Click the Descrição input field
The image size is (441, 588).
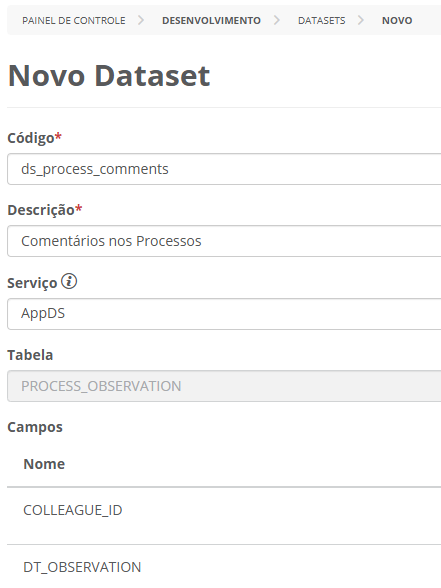click(x=224, y=241)
